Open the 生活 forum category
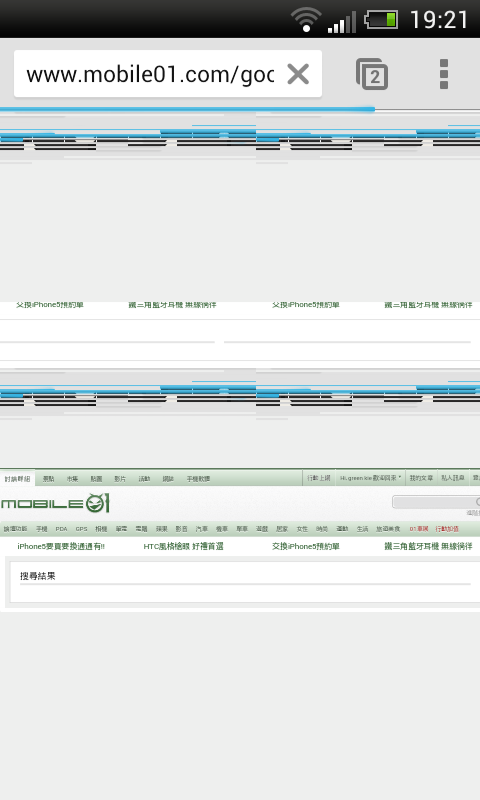Screen dimensions: 480x800 (362, 529)
